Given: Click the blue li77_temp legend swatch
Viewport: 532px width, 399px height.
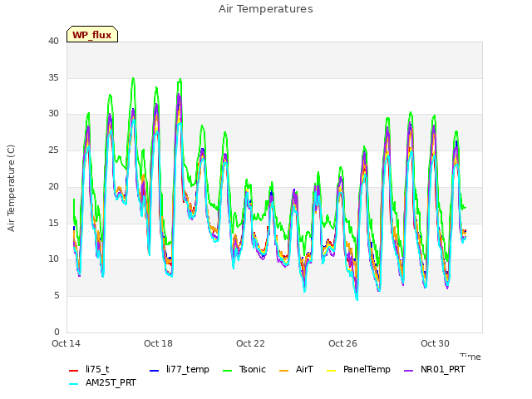Looking at the screenshot, I should click(x=155, y=370).
